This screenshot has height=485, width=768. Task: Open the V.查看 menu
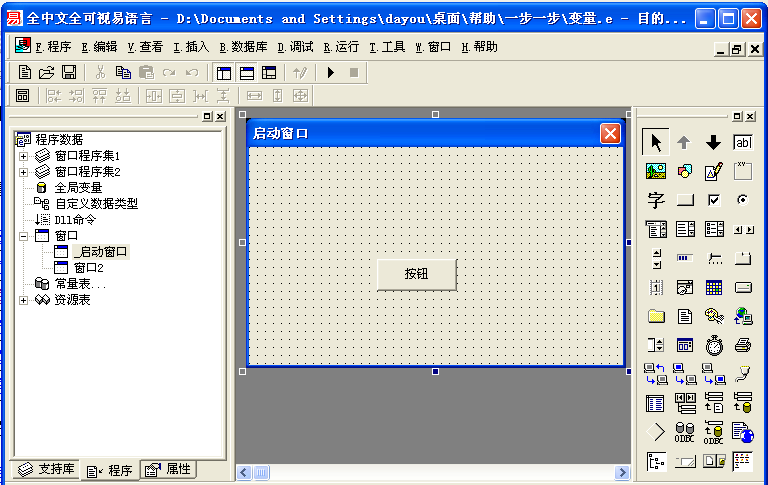pos(145,47)
